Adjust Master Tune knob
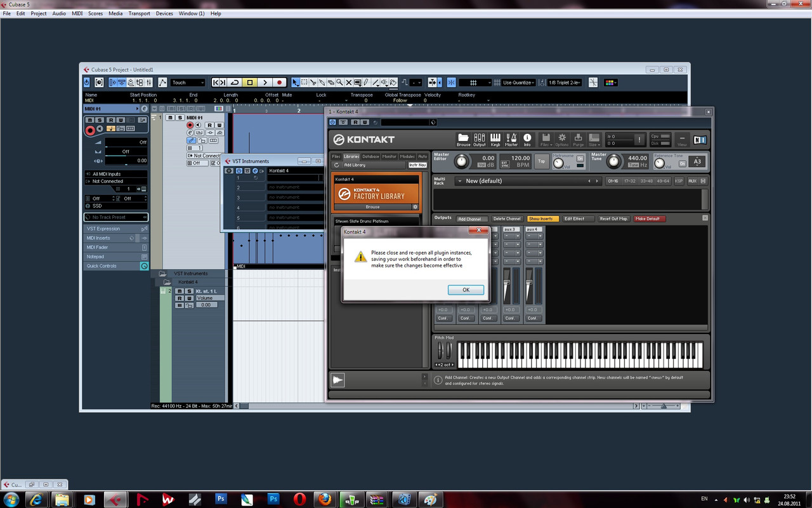This screenshot has height=508, width=812. point(614,161)
